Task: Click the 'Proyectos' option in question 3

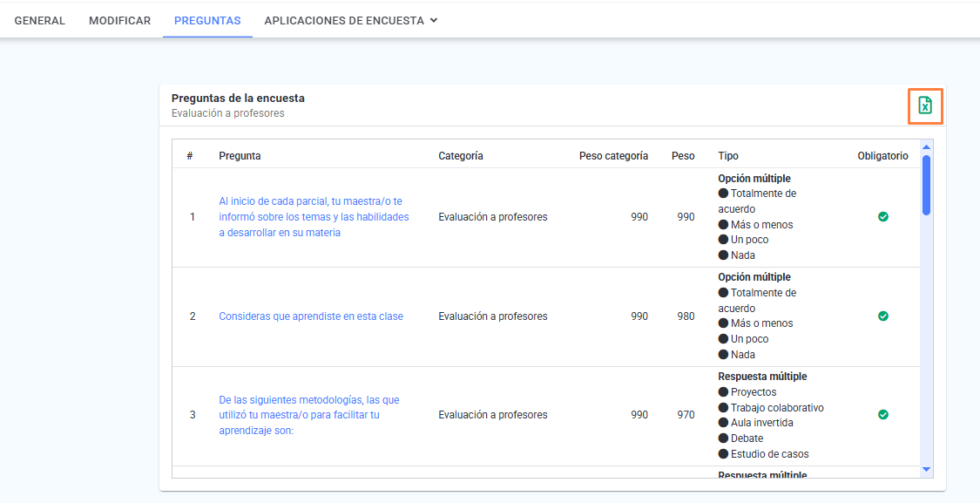Action: pos(747,392)
